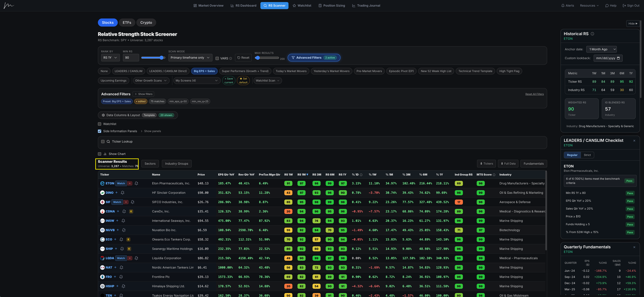This screenshot has height=297, width=644.
Task: Click the Min RS input field
Action: [131, 58]
